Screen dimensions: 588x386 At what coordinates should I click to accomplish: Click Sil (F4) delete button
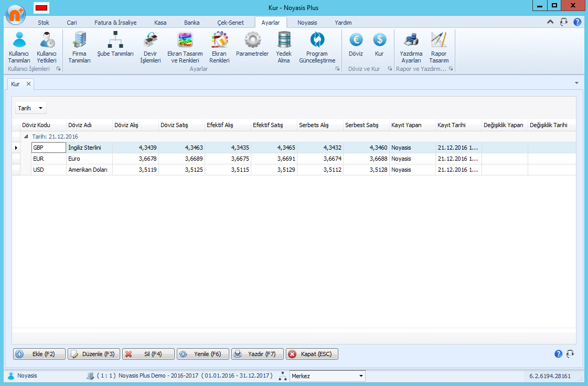[148, 354]
